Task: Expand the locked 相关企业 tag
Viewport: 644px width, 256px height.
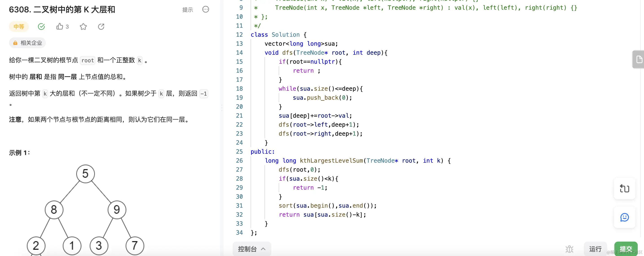Action: (27, 43)
